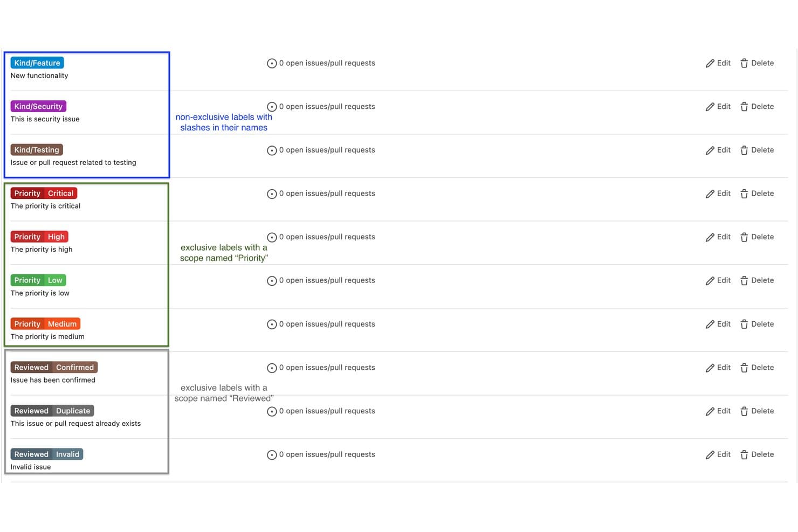Image resolution: width=798 pixels, height=532 pixels.
Task: Delete the Priority Low label
Action: (756, 281)
